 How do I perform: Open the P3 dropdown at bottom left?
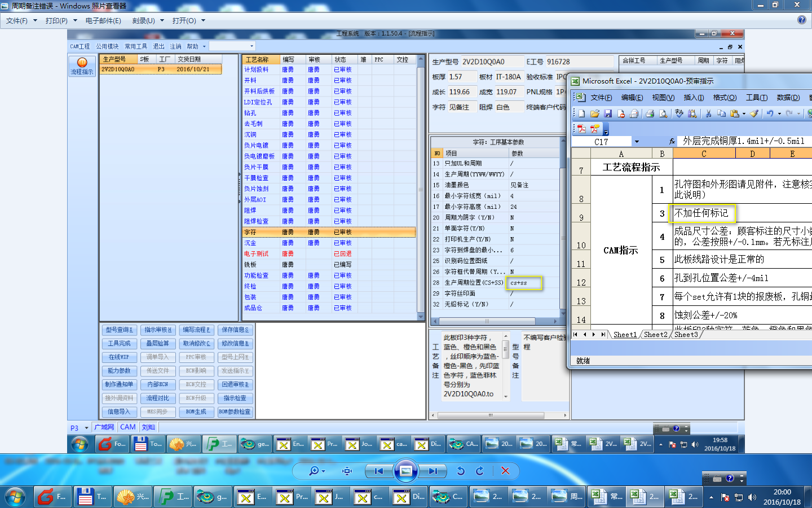tap(86, 428)
